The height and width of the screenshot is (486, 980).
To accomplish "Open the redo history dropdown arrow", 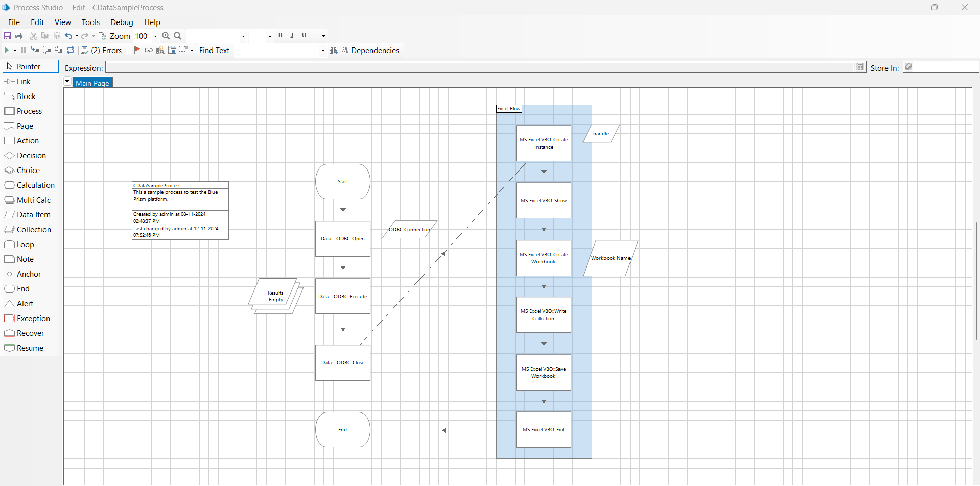I will 93,36.
